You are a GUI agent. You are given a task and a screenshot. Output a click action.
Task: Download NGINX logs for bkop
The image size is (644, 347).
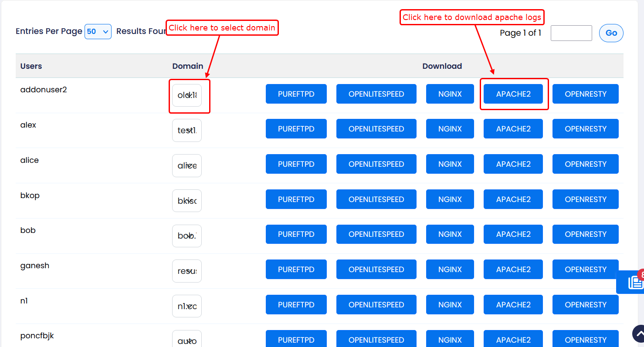[x=450, y=199]
